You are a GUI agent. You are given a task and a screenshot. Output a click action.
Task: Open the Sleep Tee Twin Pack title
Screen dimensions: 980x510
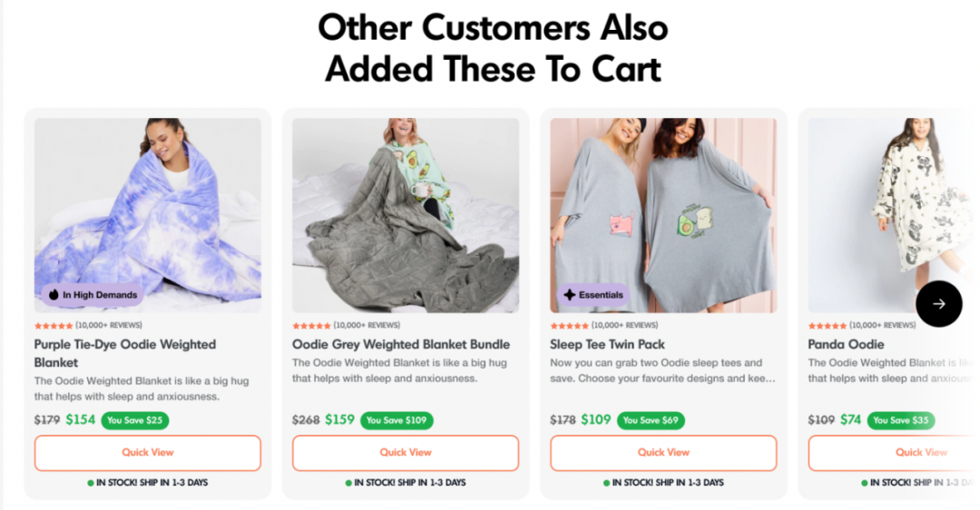tap(607, 344)
